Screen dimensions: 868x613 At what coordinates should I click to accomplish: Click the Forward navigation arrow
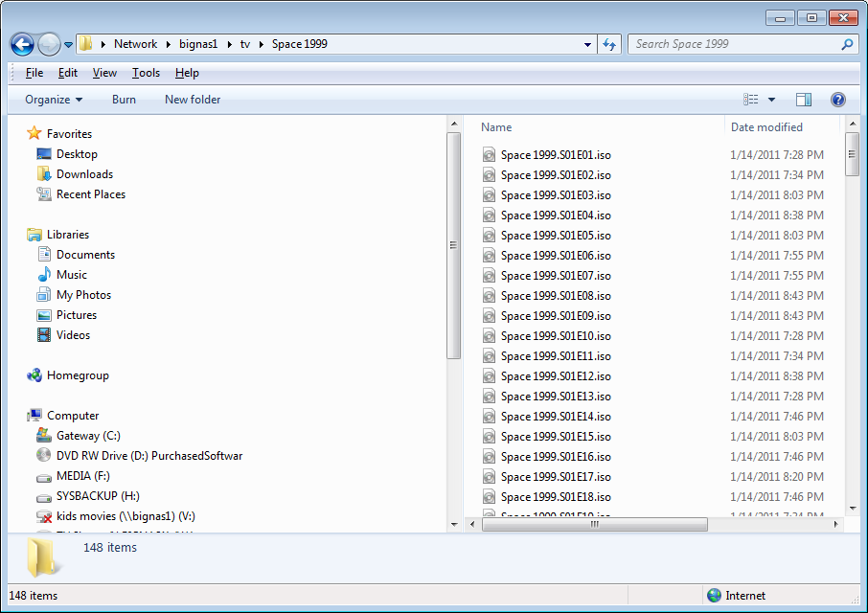click(x=49, y=44)
